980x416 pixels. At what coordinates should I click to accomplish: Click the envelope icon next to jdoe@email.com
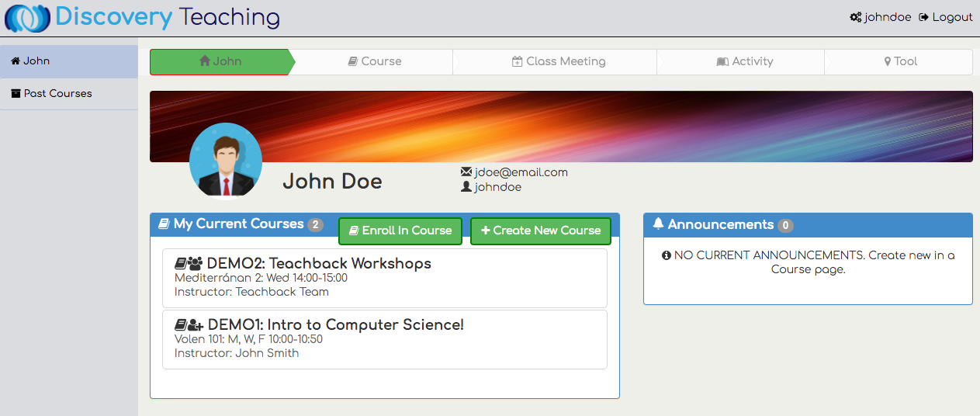click(x=466, y=172)
